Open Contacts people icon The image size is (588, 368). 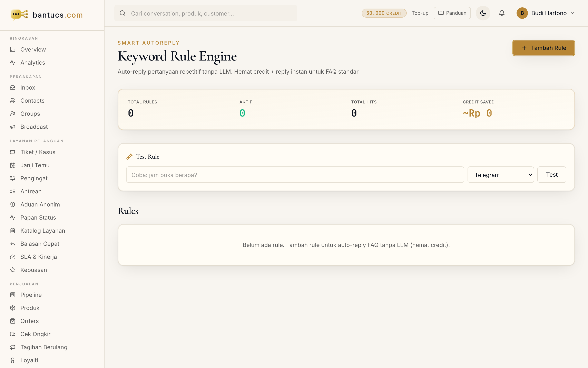tap(13, 101)
